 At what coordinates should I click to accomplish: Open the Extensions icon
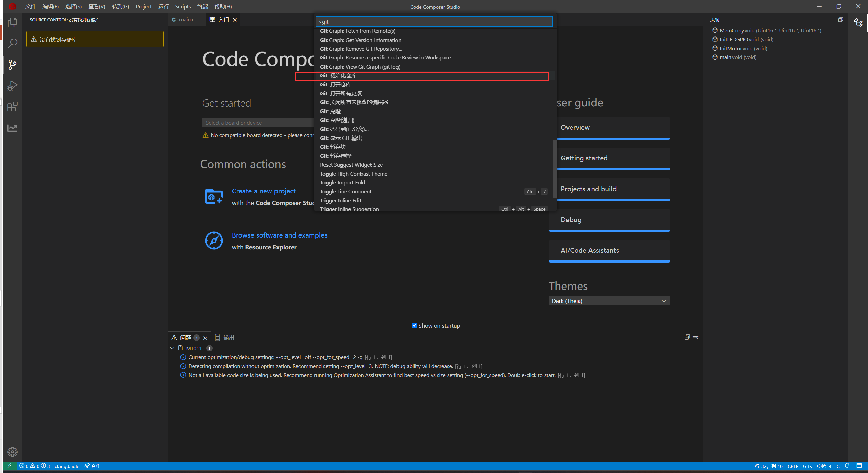point(13,107)
